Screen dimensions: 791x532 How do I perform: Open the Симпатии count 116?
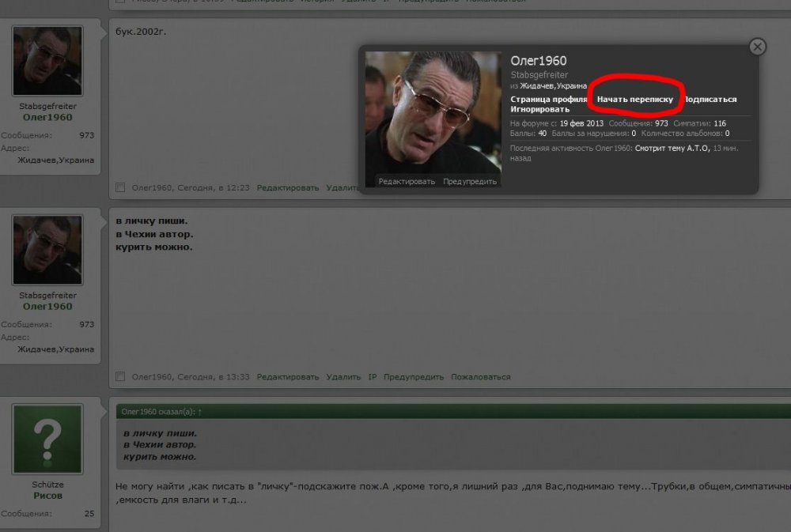720,123
